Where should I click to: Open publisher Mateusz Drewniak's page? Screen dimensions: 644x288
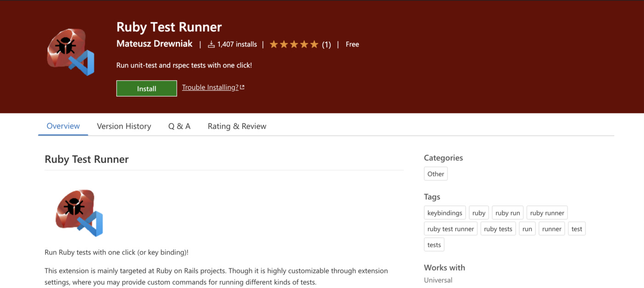pos(155,44)
